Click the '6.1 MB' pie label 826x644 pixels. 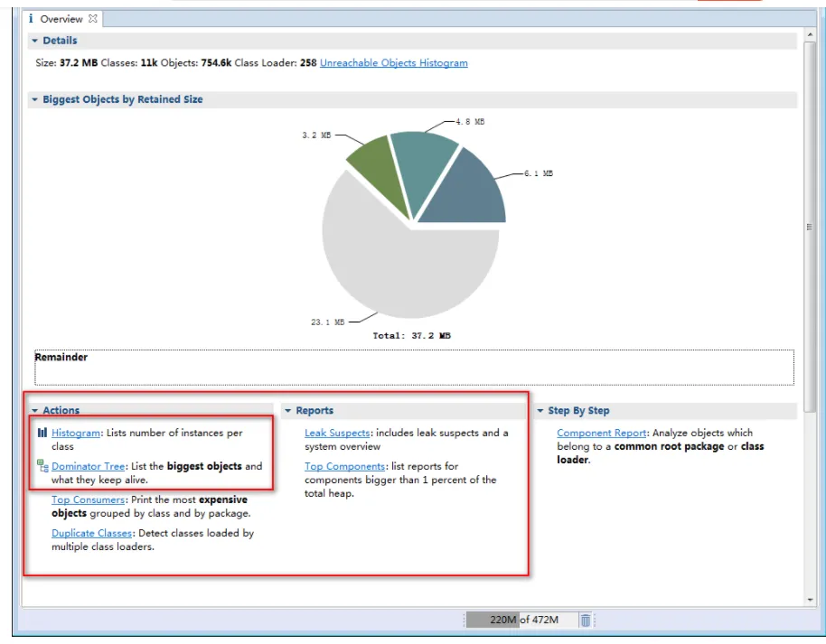pos(539,173)
